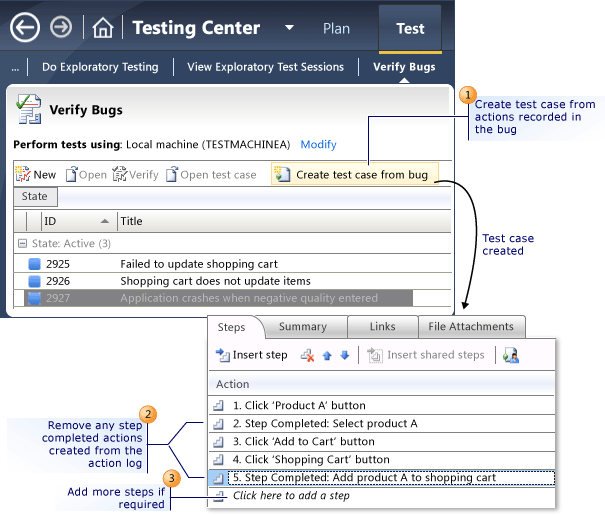Click the New bug icon

[23, 174]
